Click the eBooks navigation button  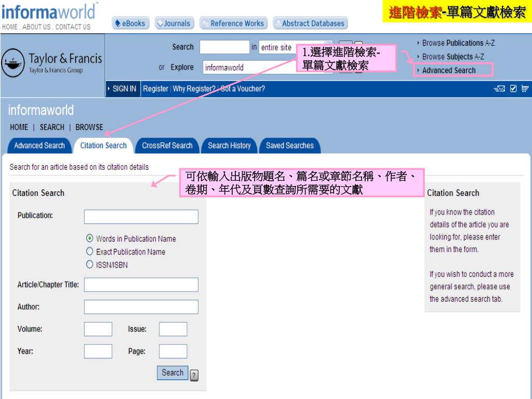click(130, 23)
